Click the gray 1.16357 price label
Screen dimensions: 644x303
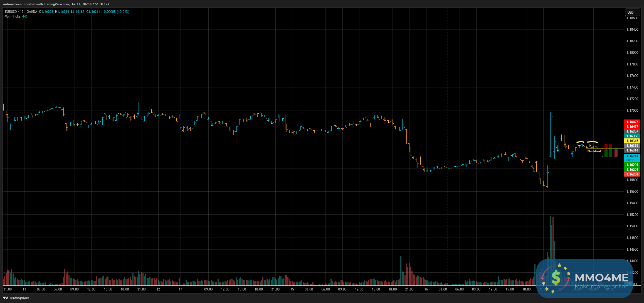pyautogui.click(x=632, y=131)
